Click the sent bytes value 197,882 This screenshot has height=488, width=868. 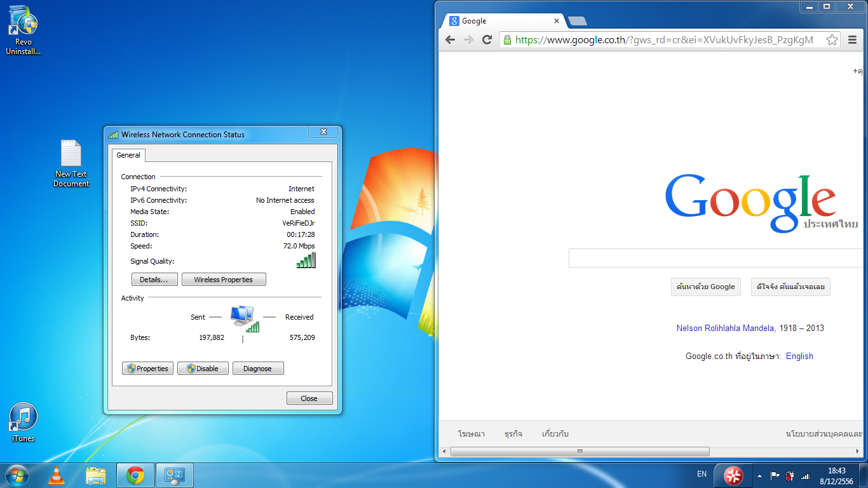[x=212, y=337]
